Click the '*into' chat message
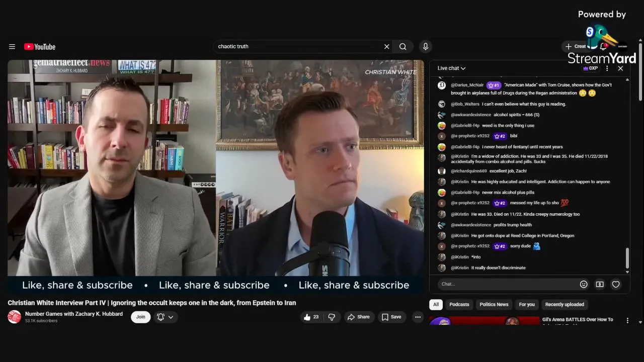The image size is (644, 362). coord(476,257)
